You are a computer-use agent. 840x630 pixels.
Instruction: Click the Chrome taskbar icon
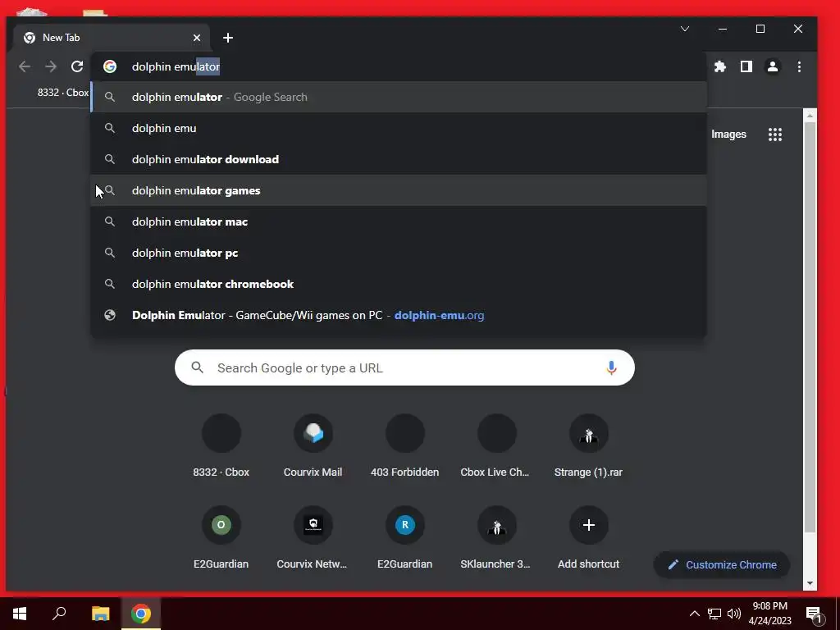141,614
